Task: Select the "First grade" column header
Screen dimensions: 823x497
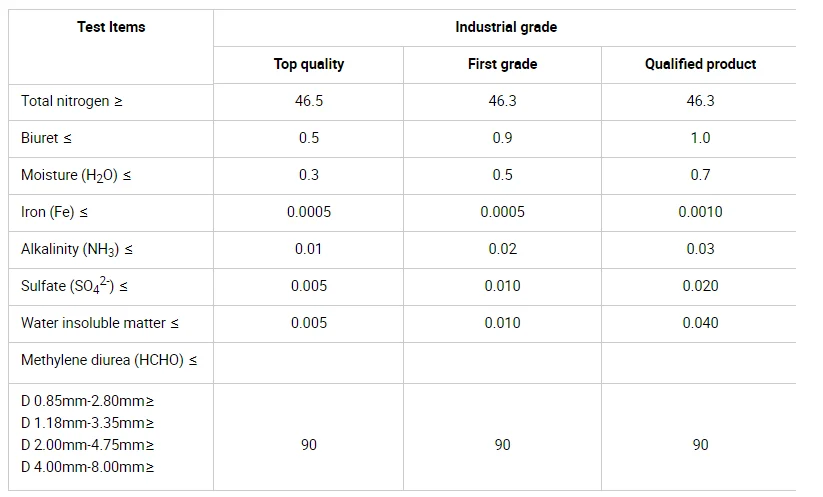Action: click(x=502, y=64)
